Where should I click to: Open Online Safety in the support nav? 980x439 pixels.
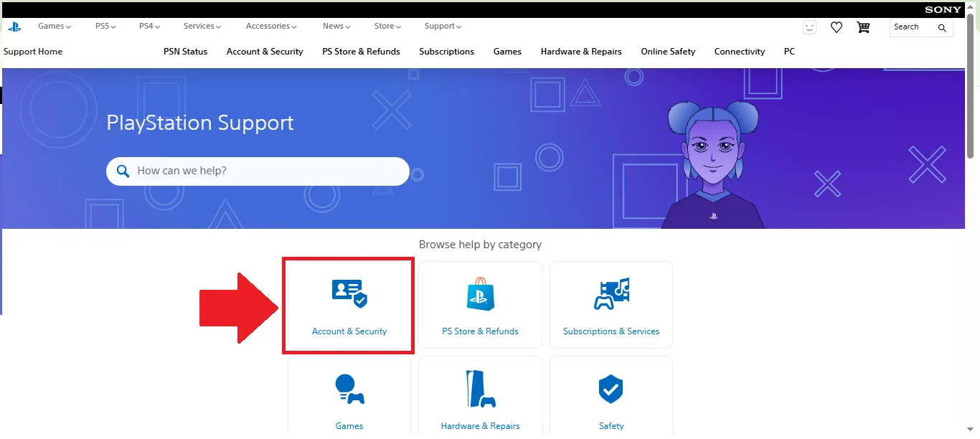click(x=668, y=52)
